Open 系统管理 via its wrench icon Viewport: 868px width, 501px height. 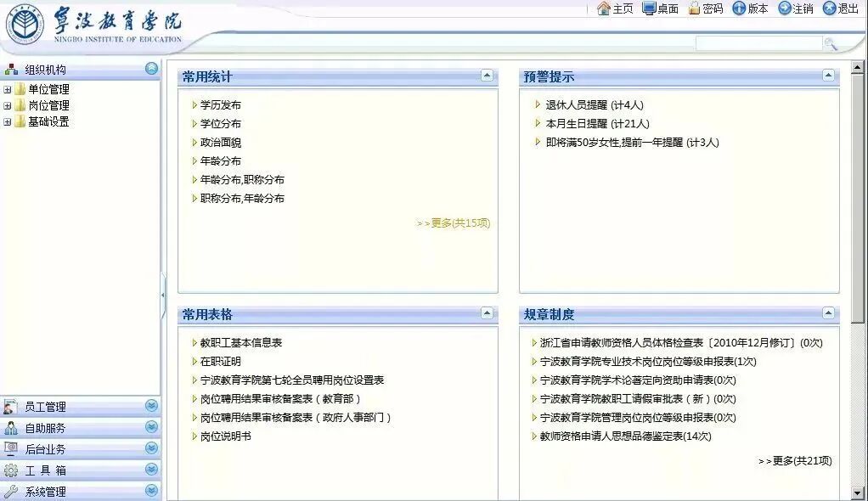(10, 492)
